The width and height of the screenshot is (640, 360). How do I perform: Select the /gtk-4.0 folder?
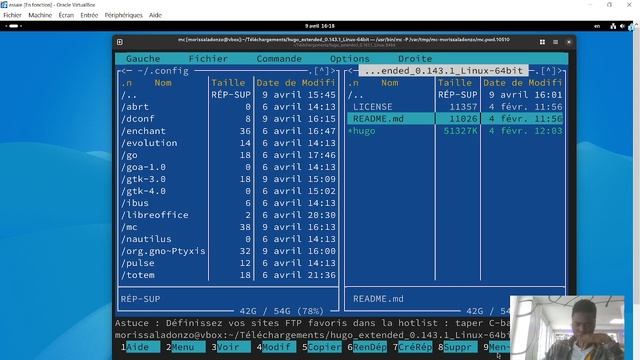228,191
